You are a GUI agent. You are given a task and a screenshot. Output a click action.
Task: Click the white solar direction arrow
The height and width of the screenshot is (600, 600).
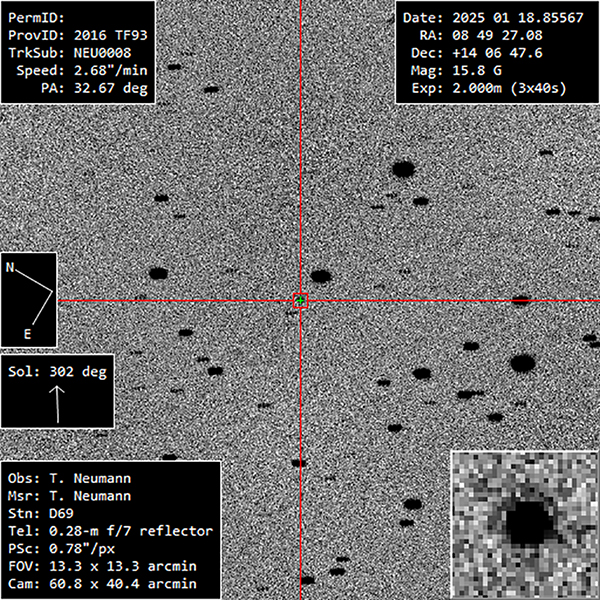pyautogui.click(x=56, y=402)
